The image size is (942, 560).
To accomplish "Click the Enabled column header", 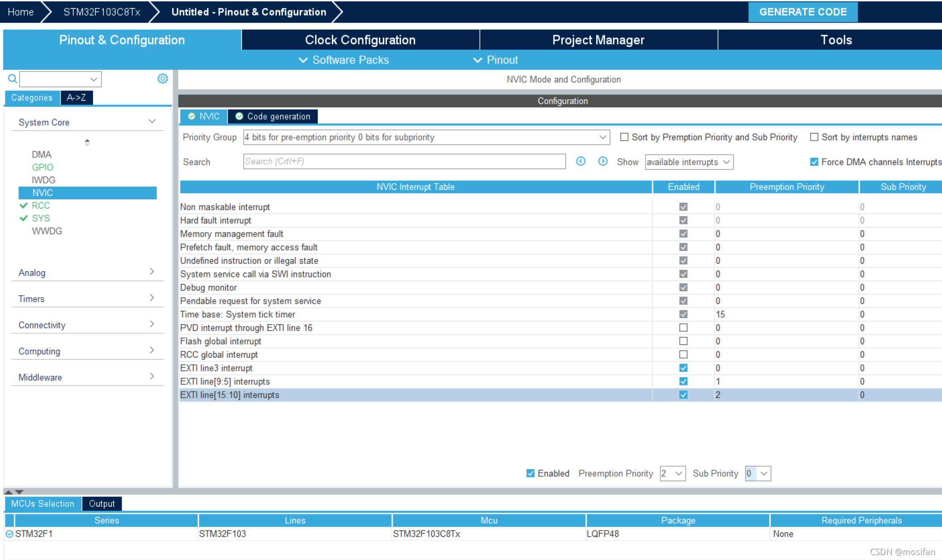I will [683, 187].
